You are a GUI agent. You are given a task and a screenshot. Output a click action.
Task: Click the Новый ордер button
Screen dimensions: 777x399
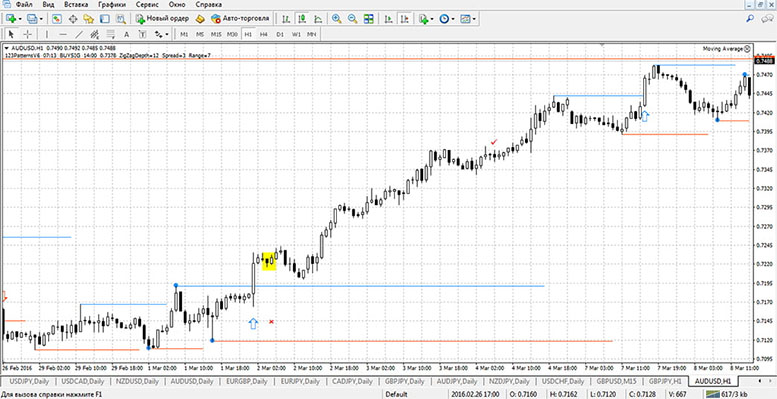(163, 19)
